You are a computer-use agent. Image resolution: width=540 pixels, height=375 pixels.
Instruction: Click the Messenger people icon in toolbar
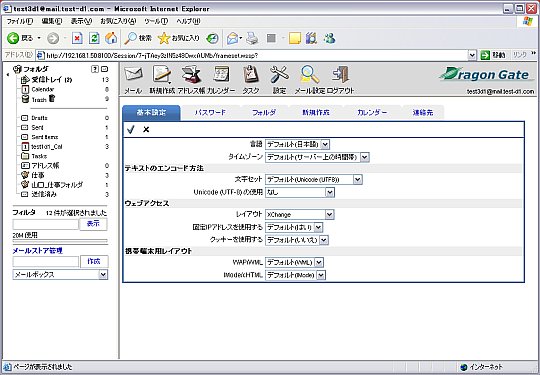(330, 38)
